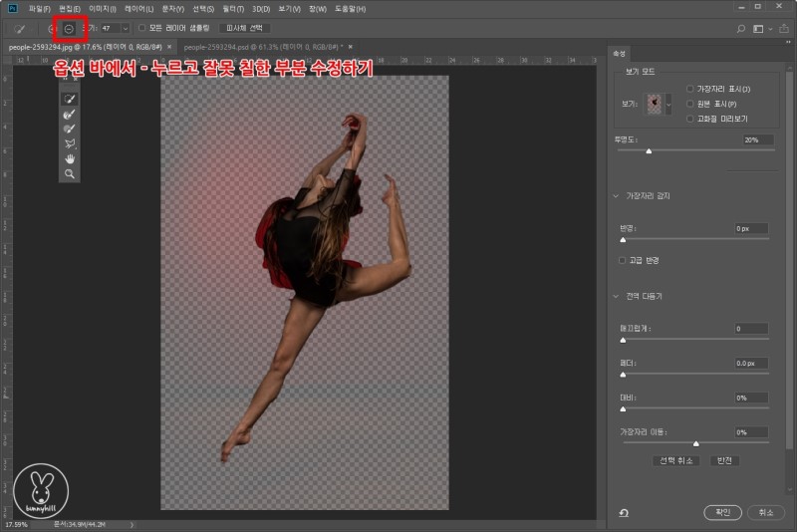The width and height of the screenshot is (797, 532).
Task: Select the Refine Edge Brush tool
Action: pos(69,115)
